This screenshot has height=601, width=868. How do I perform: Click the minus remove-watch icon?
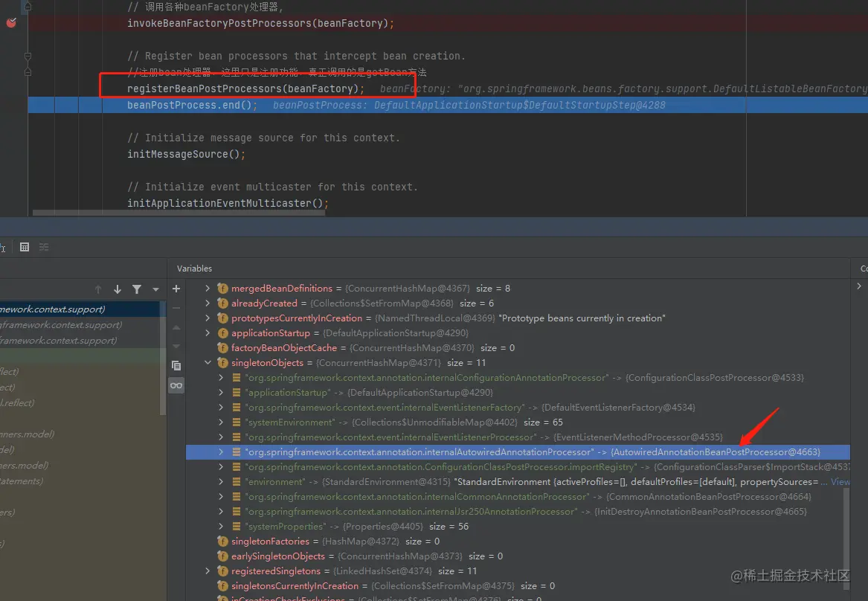[x=176, y=308]
